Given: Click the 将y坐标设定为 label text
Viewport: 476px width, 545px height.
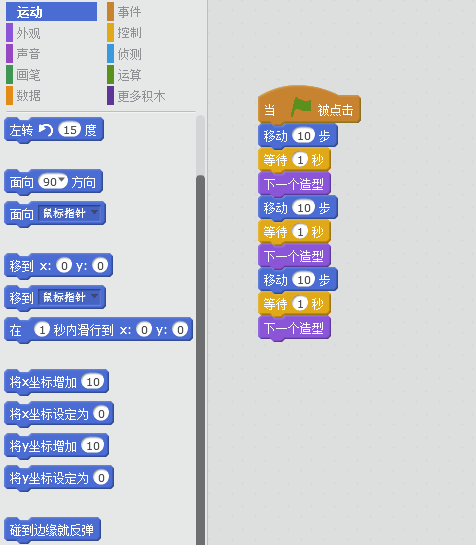Looking at the screenshot, I should (49, 478).
